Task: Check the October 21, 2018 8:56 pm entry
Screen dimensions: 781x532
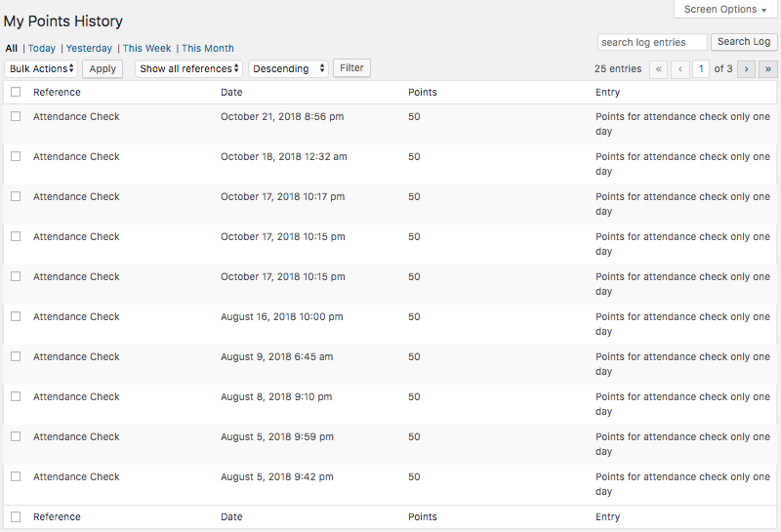Action: tap(16, 116)
